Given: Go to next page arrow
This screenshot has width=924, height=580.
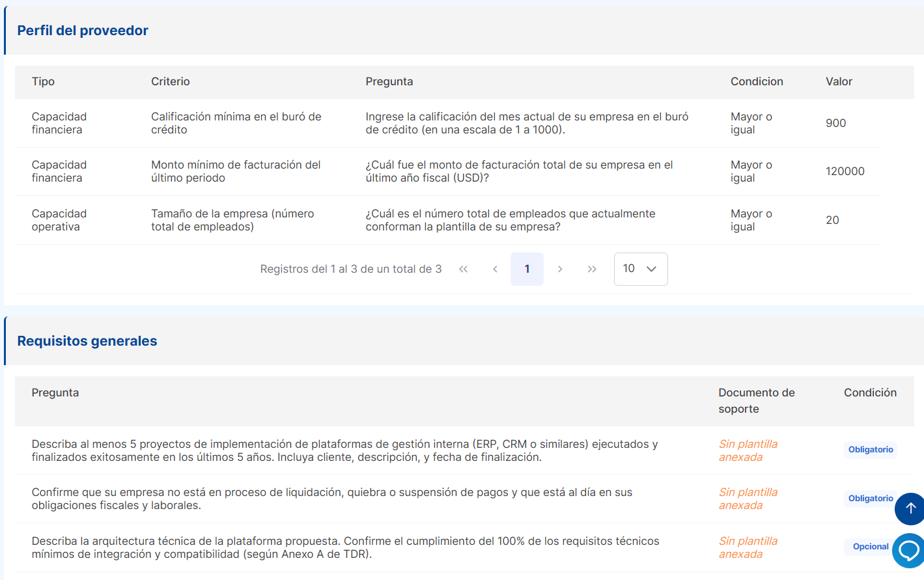Looking at the screenshot, I should [560, 269].
